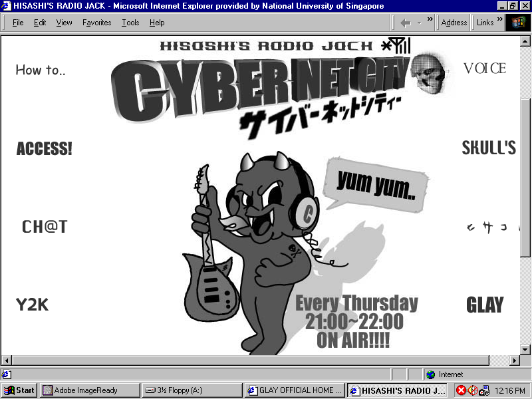Click the vertical scrollbar down arrow
Image resolution: width=532 pixels, height=399 pixels.
point(525,349)
